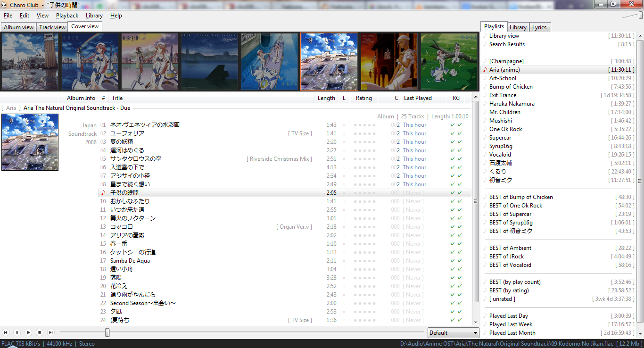Click the playlist panel vertical scrollbar

[x=640, y=181]
